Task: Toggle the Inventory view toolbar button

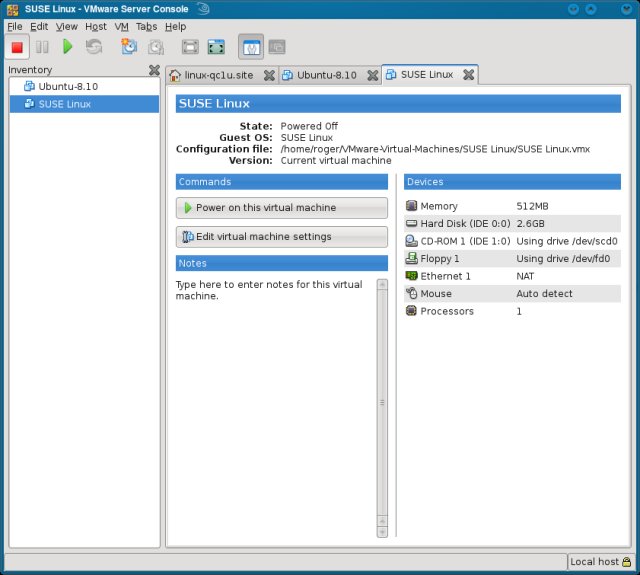Action: tap(250, 47)
